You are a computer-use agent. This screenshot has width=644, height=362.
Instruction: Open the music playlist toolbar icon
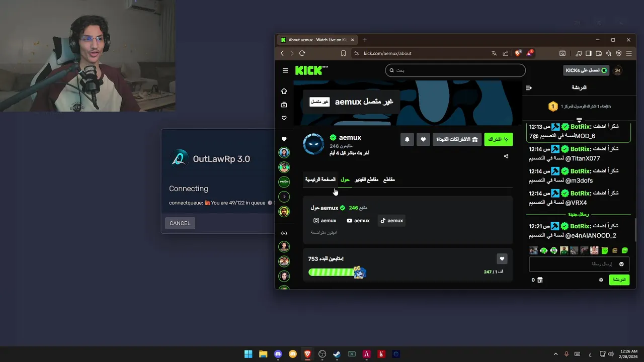(x=579, y=53)
